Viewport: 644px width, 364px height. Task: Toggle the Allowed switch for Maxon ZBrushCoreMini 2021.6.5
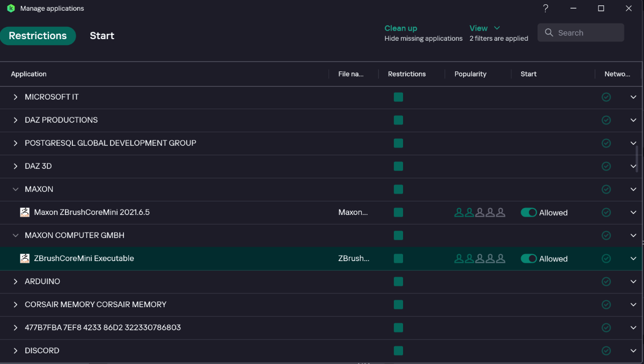point(529,212)
